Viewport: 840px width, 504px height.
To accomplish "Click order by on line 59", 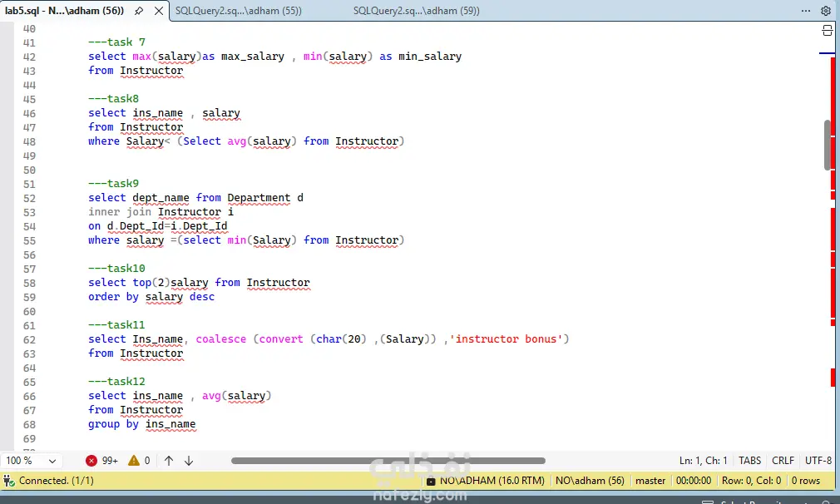I will 114,297.
